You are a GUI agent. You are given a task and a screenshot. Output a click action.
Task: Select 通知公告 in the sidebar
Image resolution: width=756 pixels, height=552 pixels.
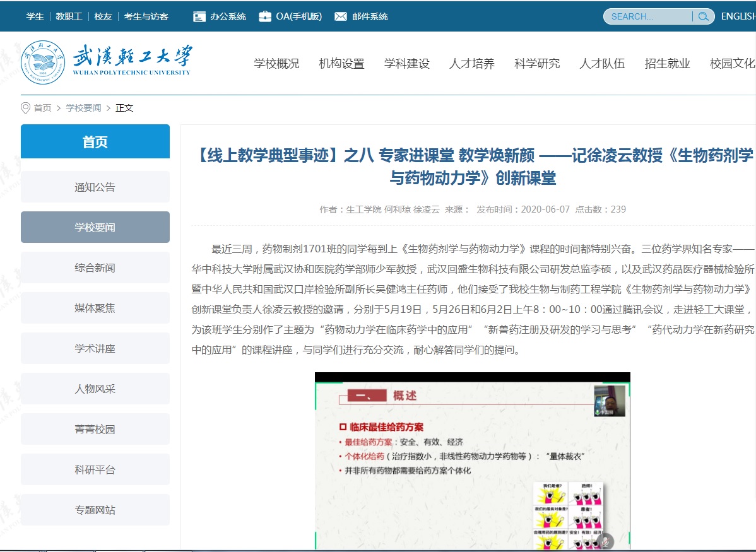pyautogui.click(x=95, y=187)
